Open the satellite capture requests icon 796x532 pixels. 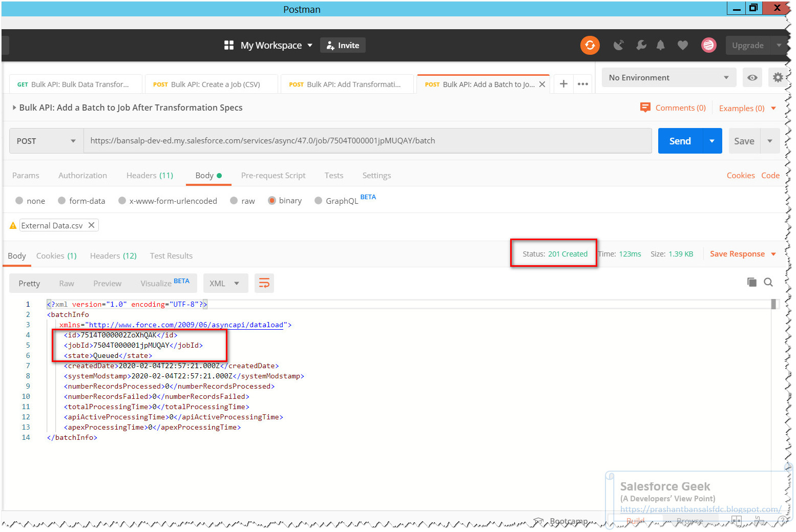tap(619, 45)
